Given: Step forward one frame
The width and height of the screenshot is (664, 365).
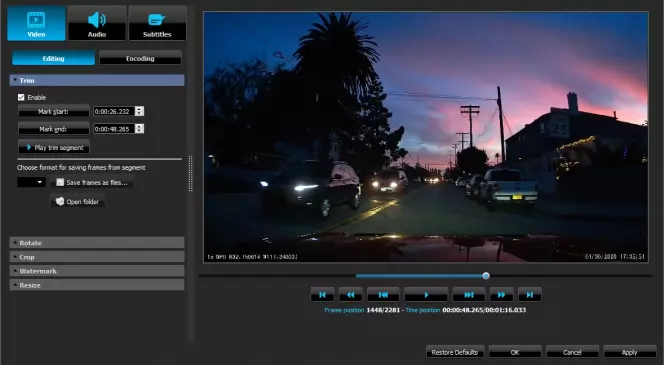Looking at the screenshot, I should pyautogui.click(x=469, y=295).
